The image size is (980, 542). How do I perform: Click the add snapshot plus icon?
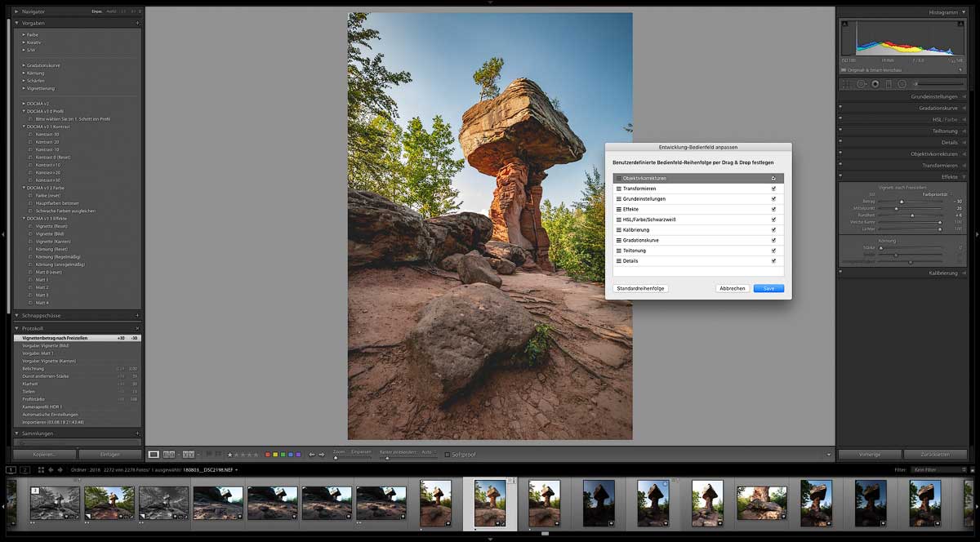[137, 315]
